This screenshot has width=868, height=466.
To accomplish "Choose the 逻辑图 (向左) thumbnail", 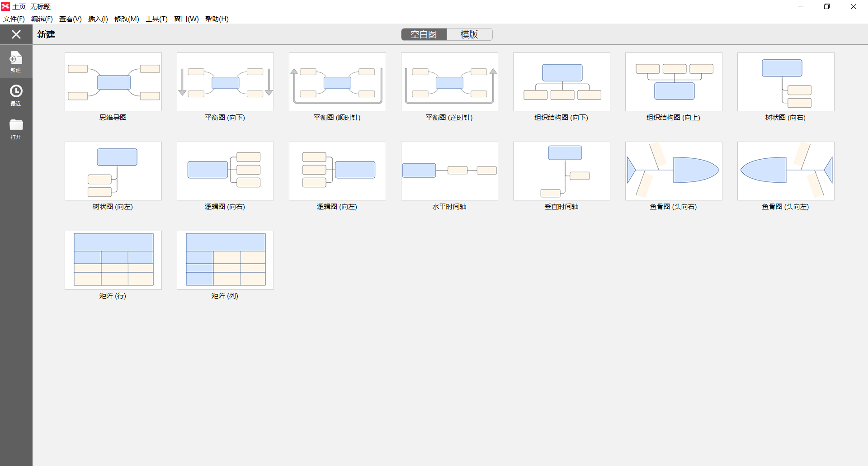I will [x=337, y=171].
